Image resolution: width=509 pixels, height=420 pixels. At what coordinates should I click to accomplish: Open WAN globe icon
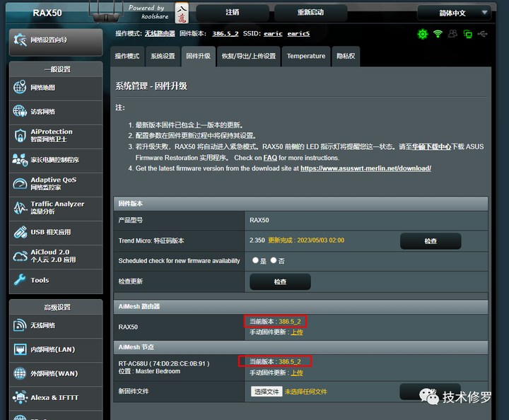(x=20, y=373)
